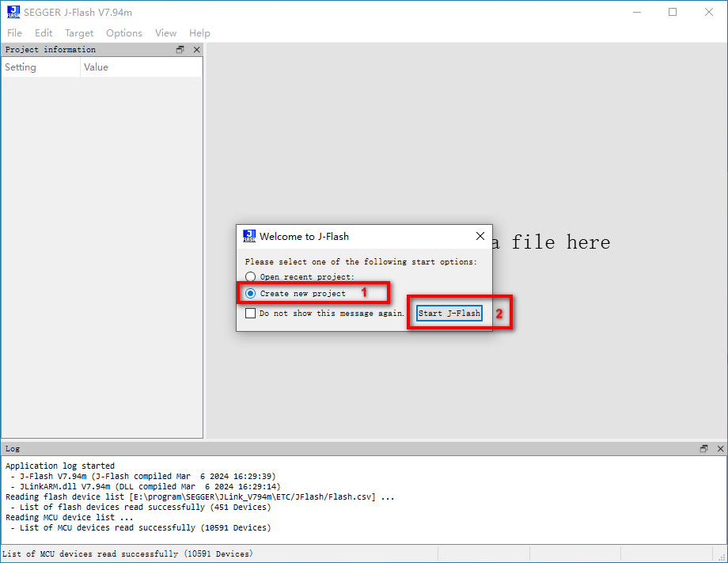The width and height of the screenshot is (728, 563).
Task: Undock the Log panel
Action: pyautogui.click(x=703, y=449)
